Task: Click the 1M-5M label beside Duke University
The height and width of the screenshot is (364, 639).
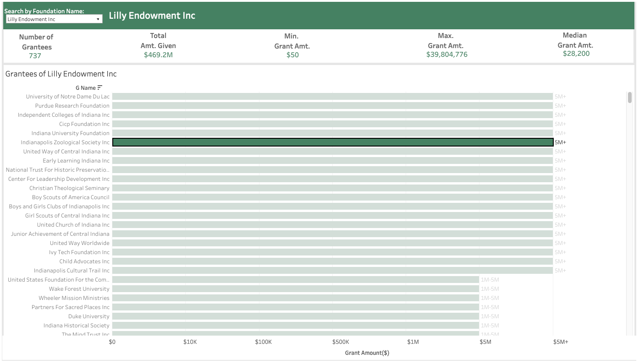Action: 490,316
